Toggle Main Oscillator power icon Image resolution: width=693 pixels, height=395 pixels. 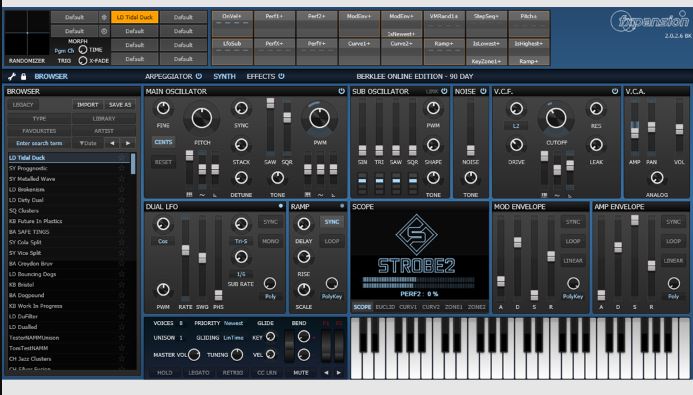341,91
